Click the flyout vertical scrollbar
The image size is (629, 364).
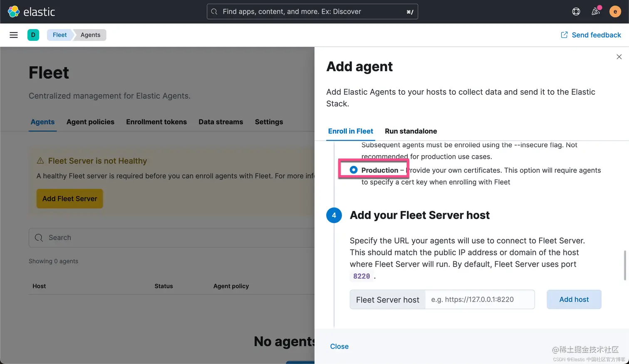tap(624, 265)
